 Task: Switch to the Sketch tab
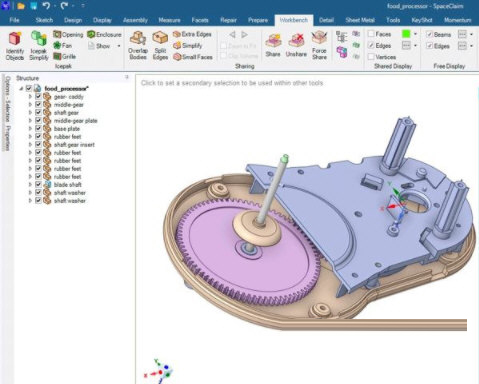click(44, 20)
